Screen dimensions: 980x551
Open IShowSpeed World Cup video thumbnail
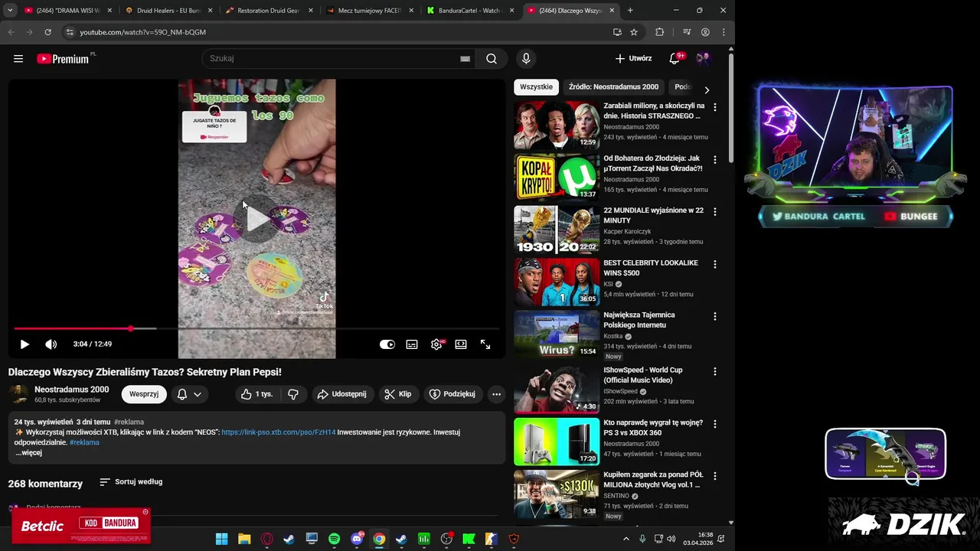(557, 389)
